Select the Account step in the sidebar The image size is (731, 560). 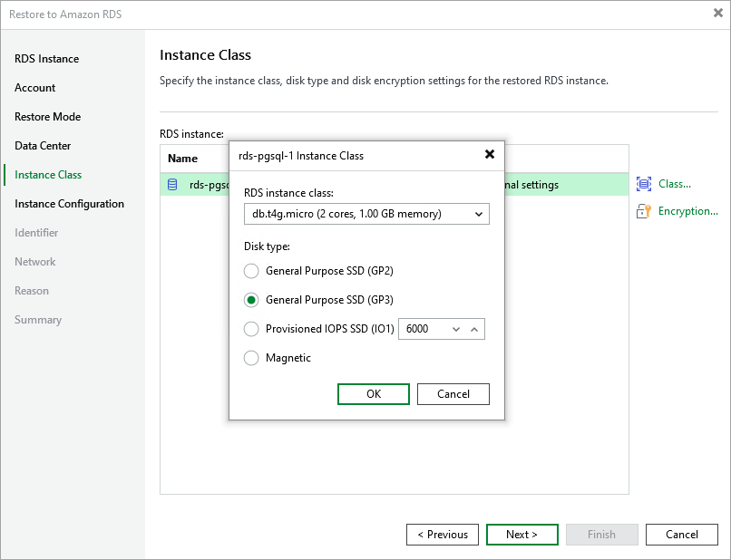[34, 88]
